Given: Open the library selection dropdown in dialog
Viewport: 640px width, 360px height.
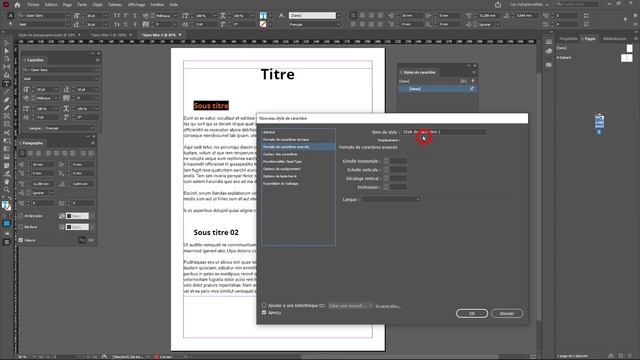Looking at the screenshot, I should 350,306.
